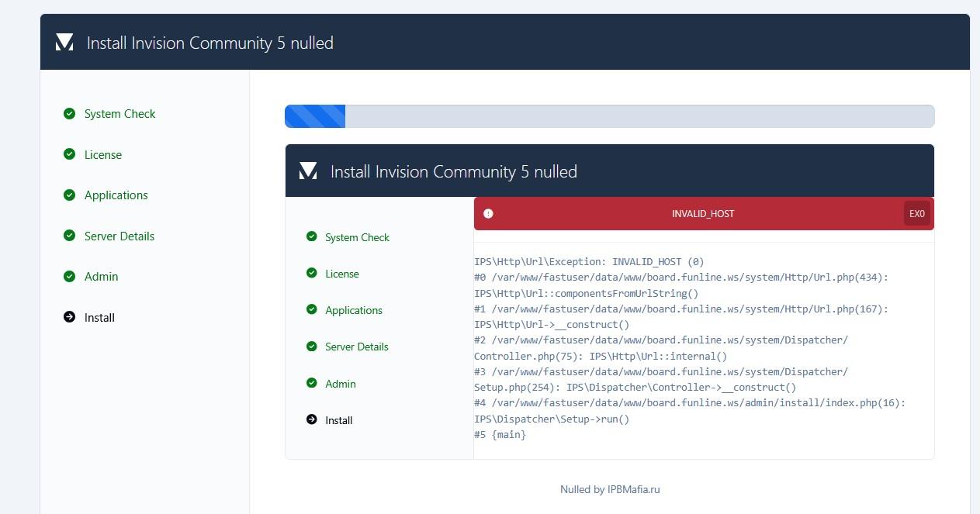Go to Server Details in outer sidebar
This screenshot has height=514, width=980.
point(119,236)
